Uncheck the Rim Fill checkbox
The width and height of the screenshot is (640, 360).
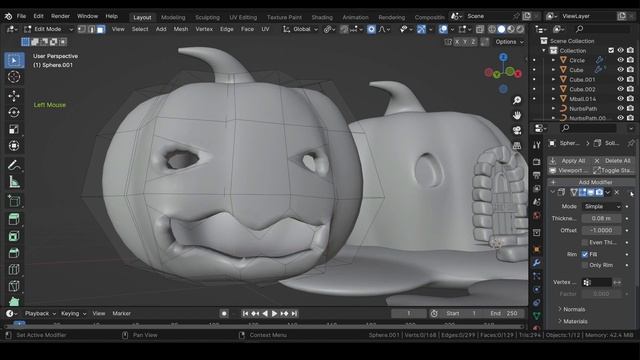coord(585,254)
